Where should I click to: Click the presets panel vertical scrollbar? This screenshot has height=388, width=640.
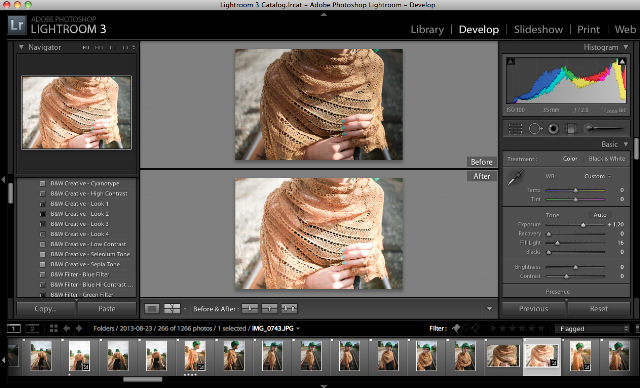click(10, 193)
